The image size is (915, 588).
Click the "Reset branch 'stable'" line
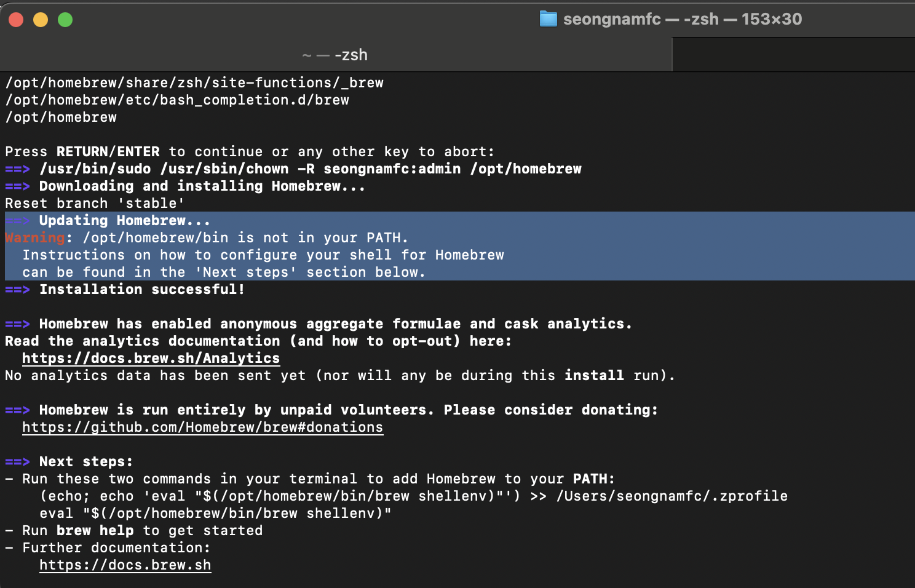tap(95, 203)
